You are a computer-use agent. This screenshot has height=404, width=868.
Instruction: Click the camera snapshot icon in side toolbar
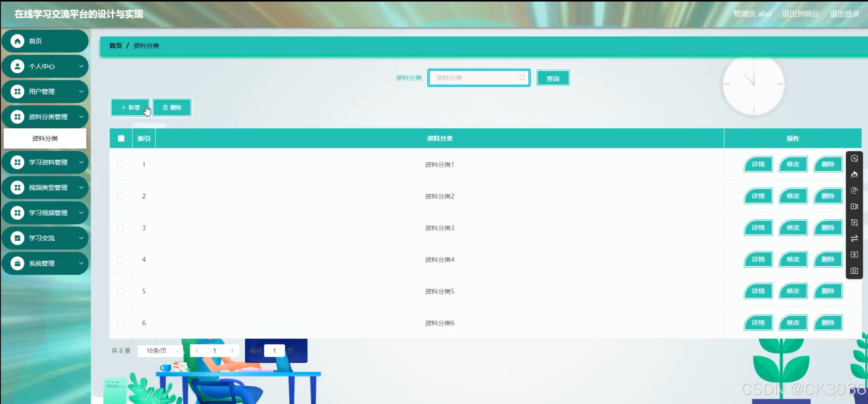point(854,271)
